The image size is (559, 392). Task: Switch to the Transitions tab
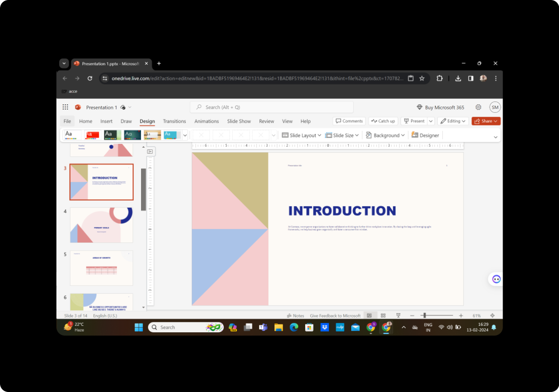pos(174,121)
